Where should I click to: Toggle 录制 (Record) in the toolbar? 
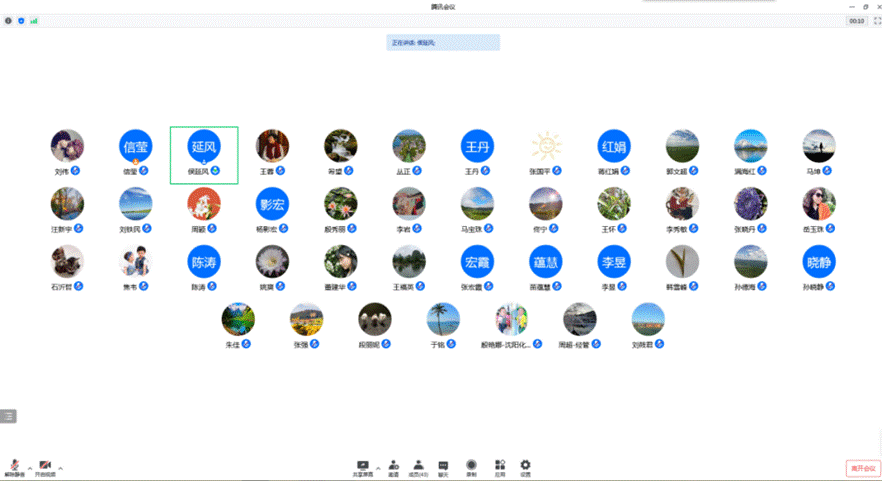pos(471,466)
